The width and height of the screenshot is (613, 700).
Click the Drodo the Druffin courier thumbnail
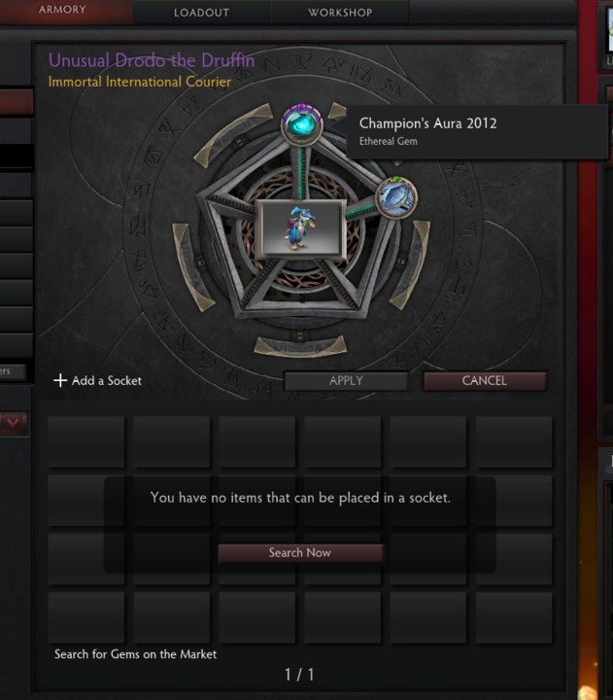[x=300, y=229]
